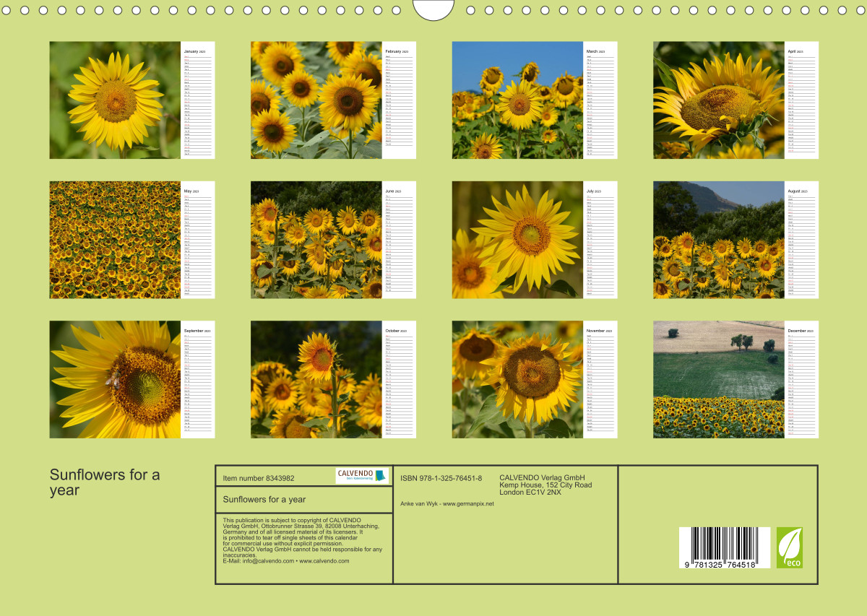867x616 pixels.
Task: Click 'Sunflowers for a year' in the info table
Action: pos(264,499)
